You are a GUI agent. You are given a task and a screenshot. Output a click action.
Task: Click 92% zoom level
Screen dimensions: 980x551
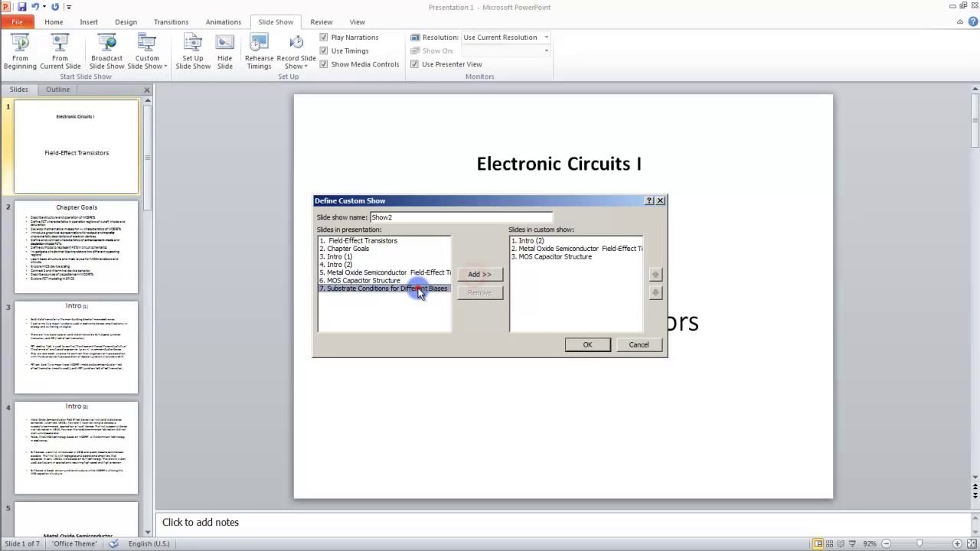tap(870, 543)
